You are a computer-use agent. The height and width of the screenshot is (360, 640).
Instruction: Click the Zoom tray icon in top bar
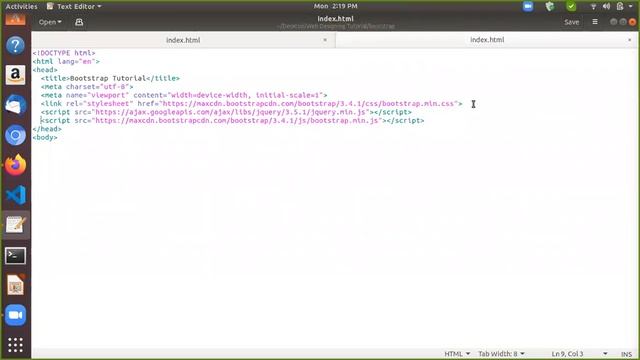[528, 6]
